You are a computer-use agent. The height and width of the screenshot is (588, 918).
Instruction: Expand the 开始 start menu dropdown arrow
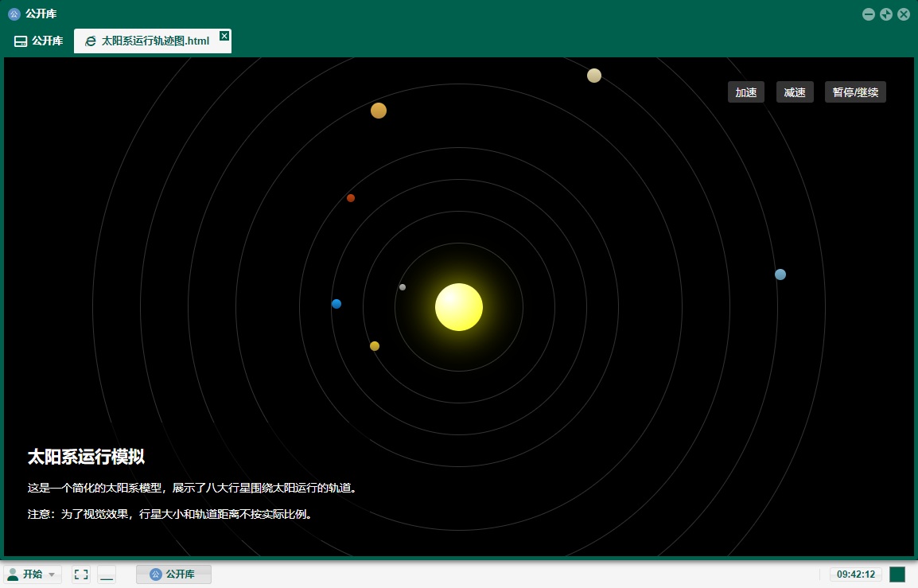52,574
